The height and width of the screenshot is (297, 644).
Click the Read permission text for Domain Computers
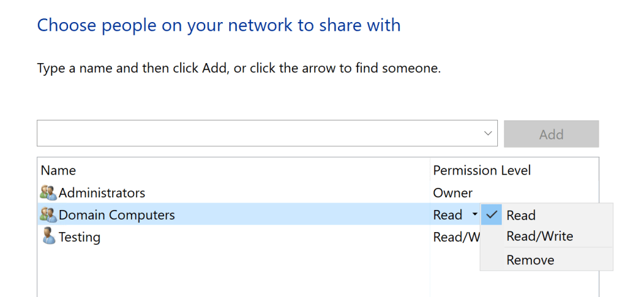(448, 215)
